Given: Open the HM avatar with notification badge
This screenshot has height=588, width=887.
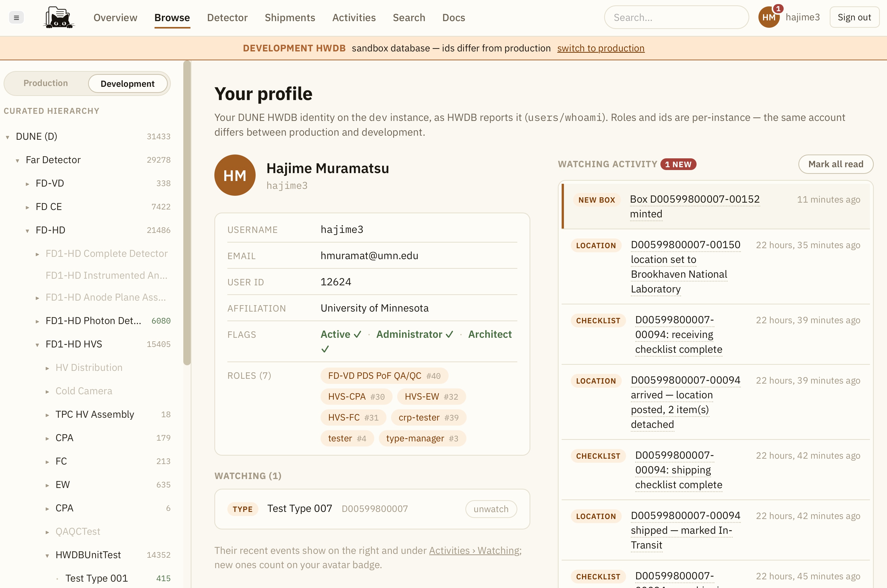Looking at the screenshot, I should pos(769,17).
